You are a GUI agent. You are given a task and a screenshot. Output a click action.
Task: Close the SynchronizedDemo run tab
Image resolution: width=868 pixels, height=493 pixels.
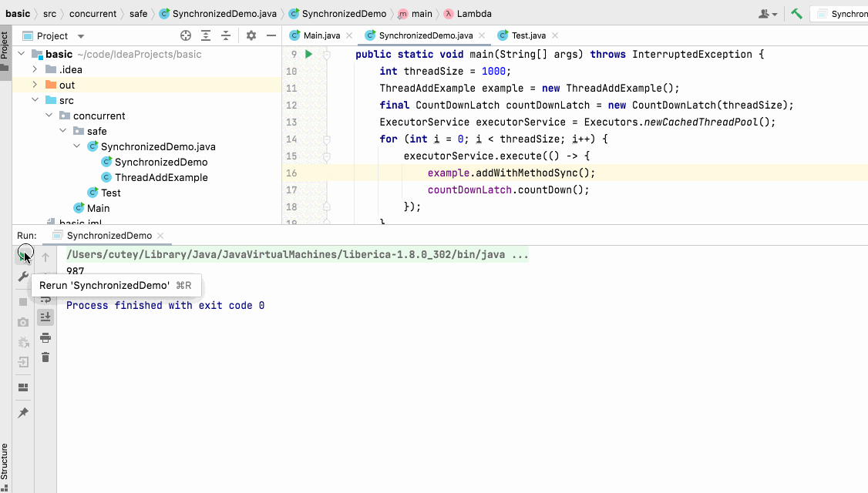160,236
